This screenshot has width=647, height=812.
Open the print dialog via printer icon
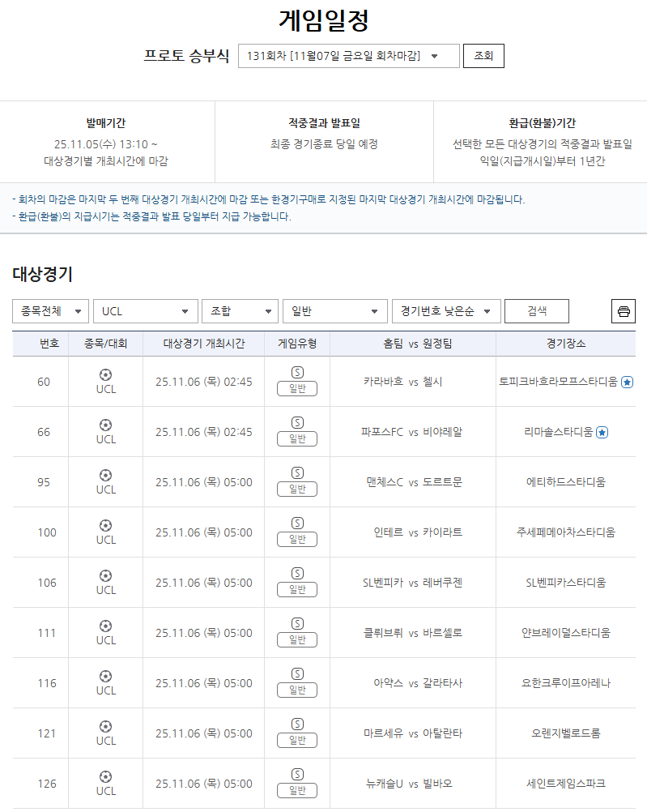[x=623, y=310]
